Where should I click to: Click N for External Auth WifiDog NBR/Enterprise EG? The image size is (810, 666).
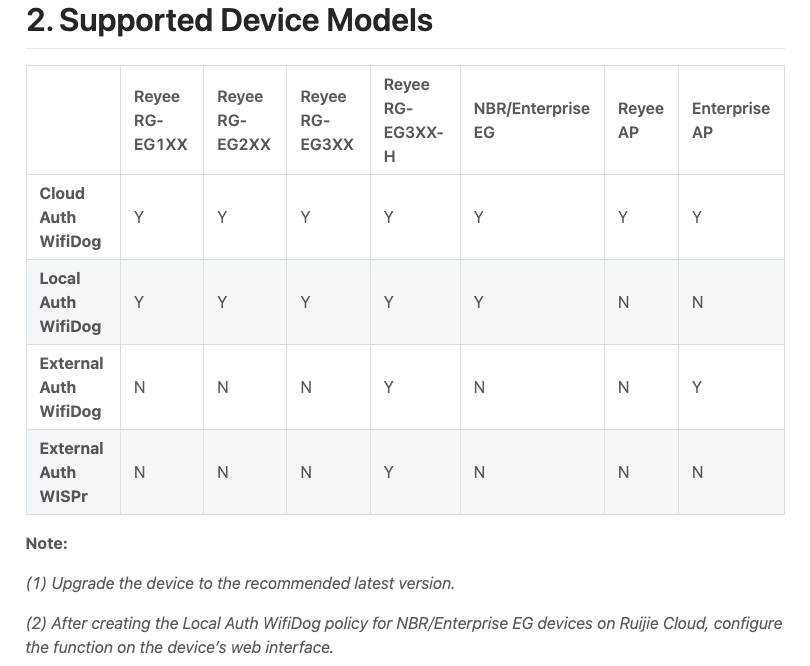pyautogui.click(x=479, y=388)
